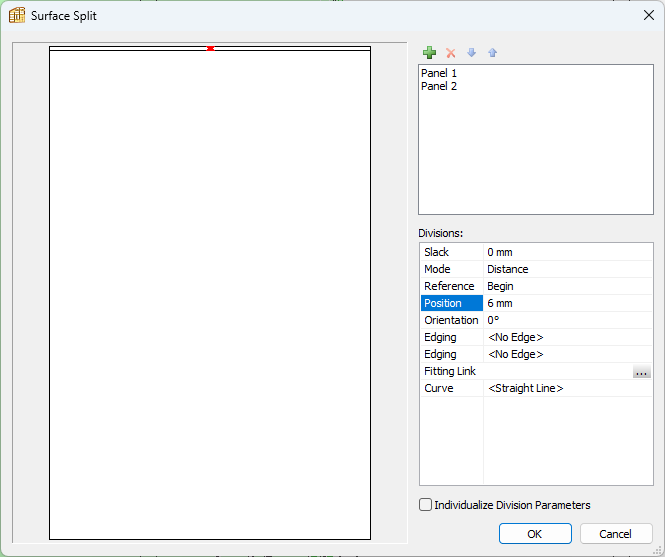Edit the Orientation 0° value
Viewport: 665px width, 557px height.
tap(567, 320)
